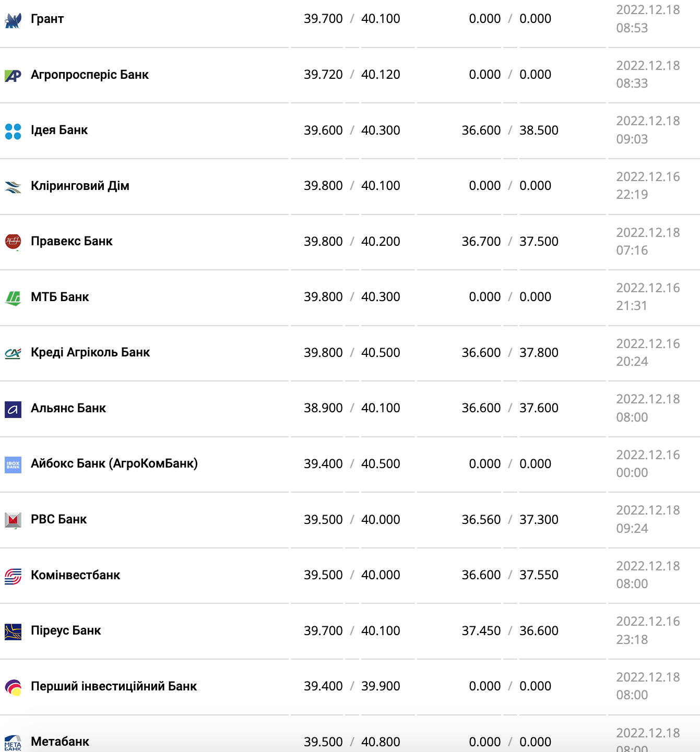
Task: Click the Правекс Банк red logo
Action: 13,242
